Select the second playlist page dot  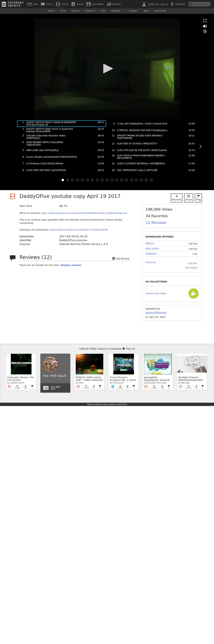[x=68, y=180]
